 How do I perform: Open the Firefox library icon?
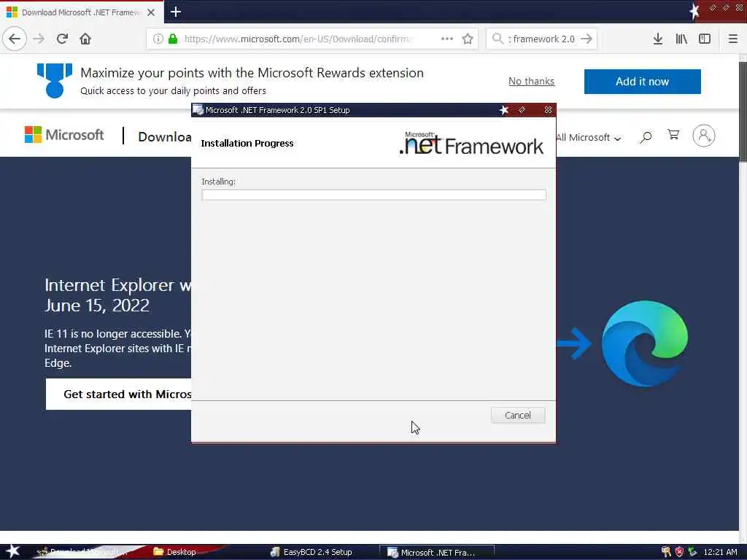pyautogui.click(x=681, y=39)
